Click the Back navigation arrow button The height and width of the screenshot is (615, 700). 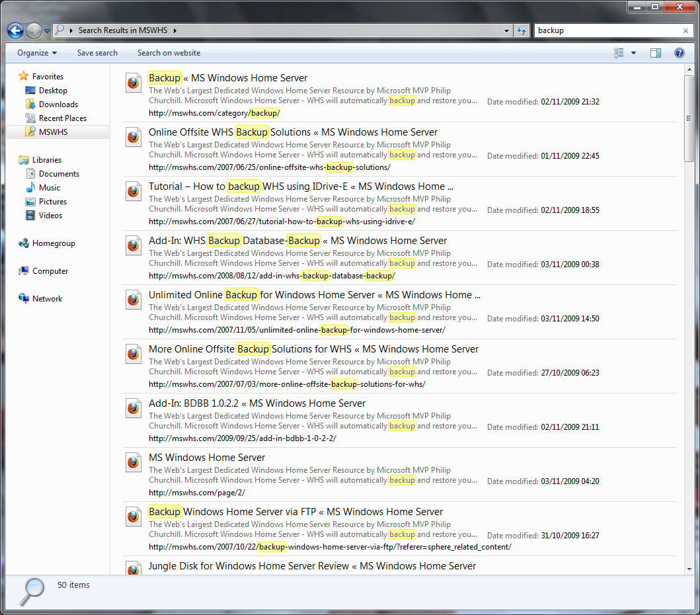pos(16,30)
